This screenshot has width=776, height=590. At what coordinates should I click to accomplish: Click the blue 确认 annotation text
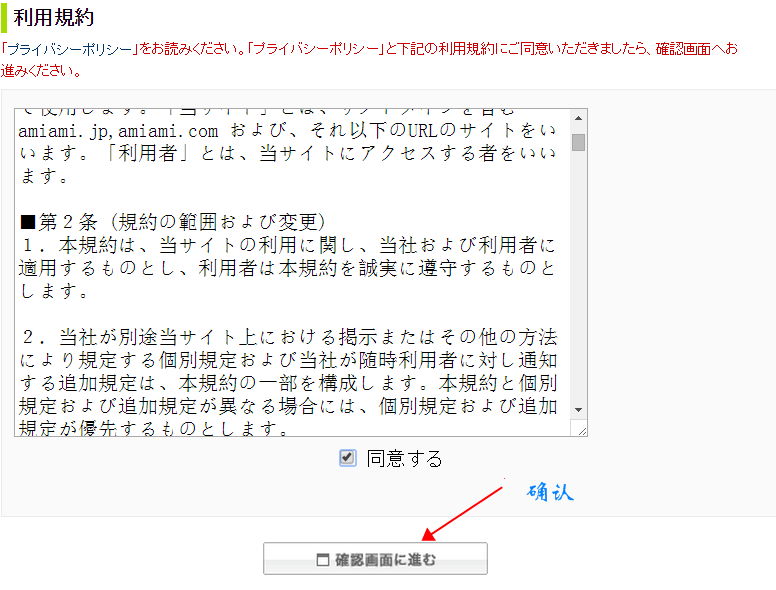coord(551,492)
